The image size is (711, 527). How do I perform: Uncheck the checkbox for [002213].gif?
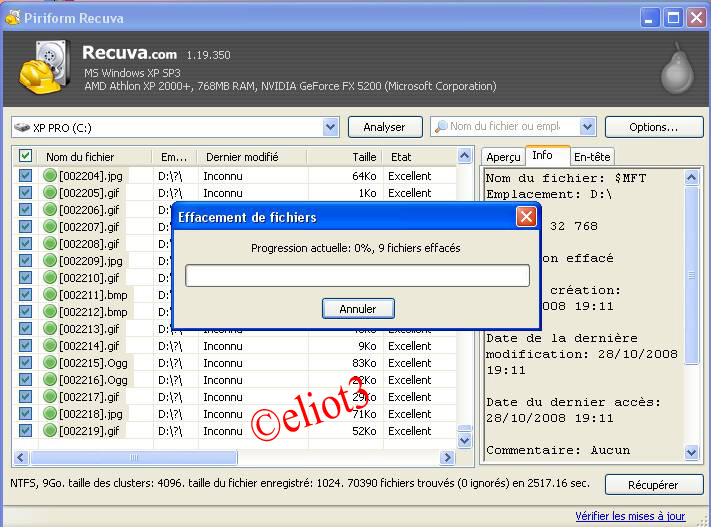click(25, 329)
